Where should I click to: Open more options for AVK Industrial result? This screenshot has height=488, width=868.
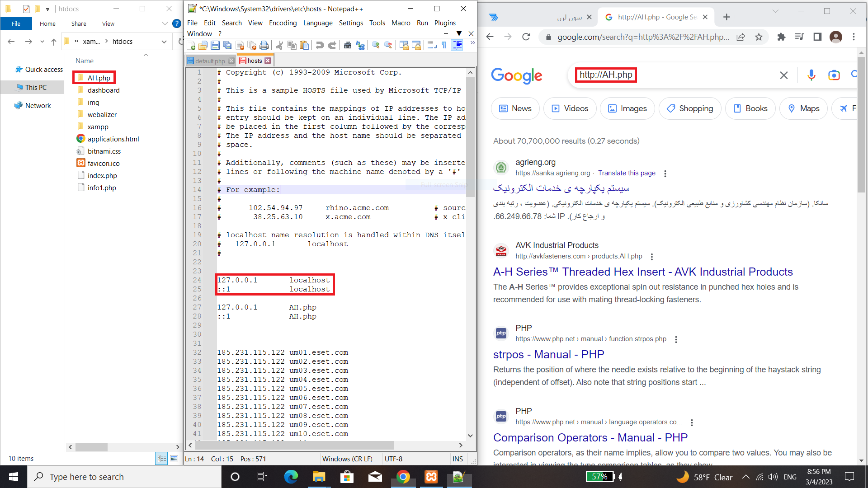coord(652,257)
